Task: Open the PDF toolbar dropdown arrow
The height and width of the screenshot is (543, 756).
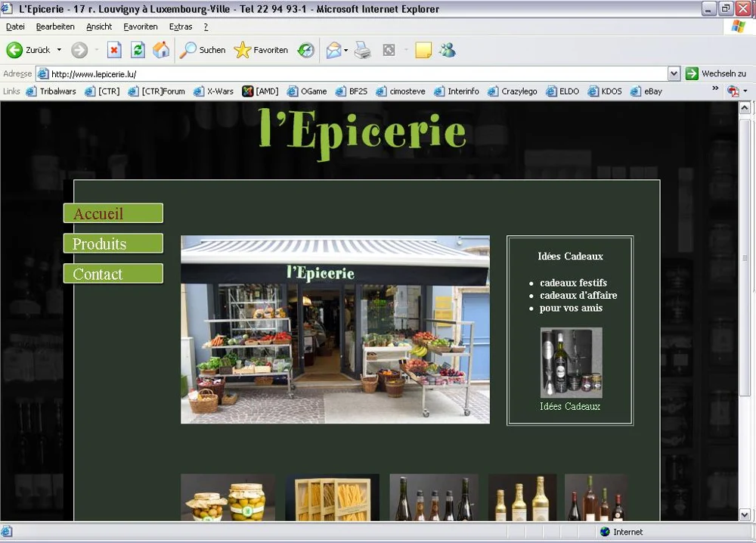Action: 745,92
